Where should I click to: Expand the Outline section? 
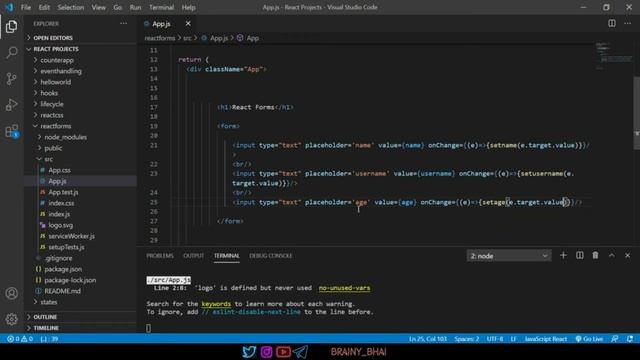click(80, 317)
